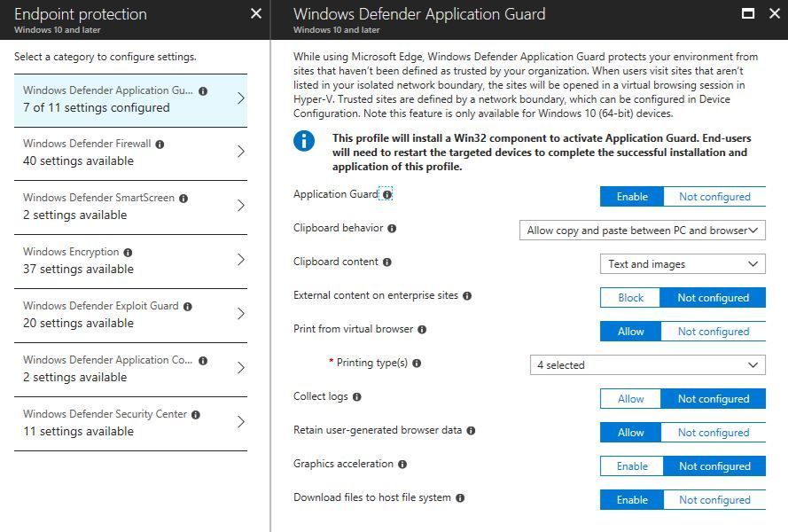The image size is (788, 532).
Task: Click the info icon beside Graphics acceleration
Action: coord(402,464)
